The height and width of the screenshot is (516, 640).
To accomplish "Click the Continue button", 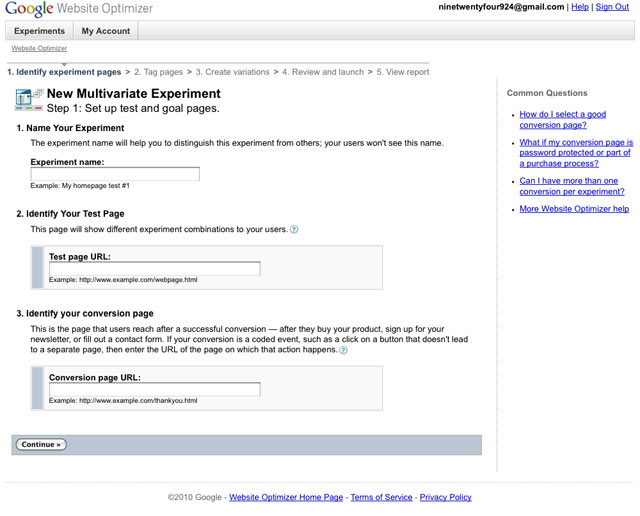I will click(41, 445).
